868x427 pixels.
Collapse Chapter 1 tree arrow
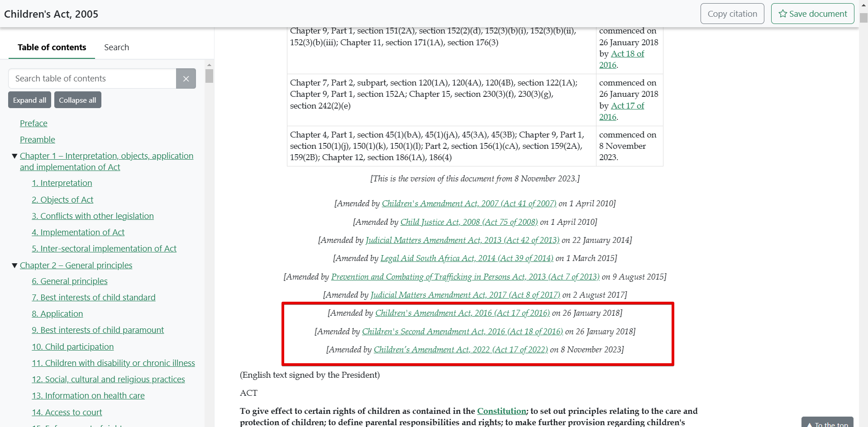coord(14,156)
